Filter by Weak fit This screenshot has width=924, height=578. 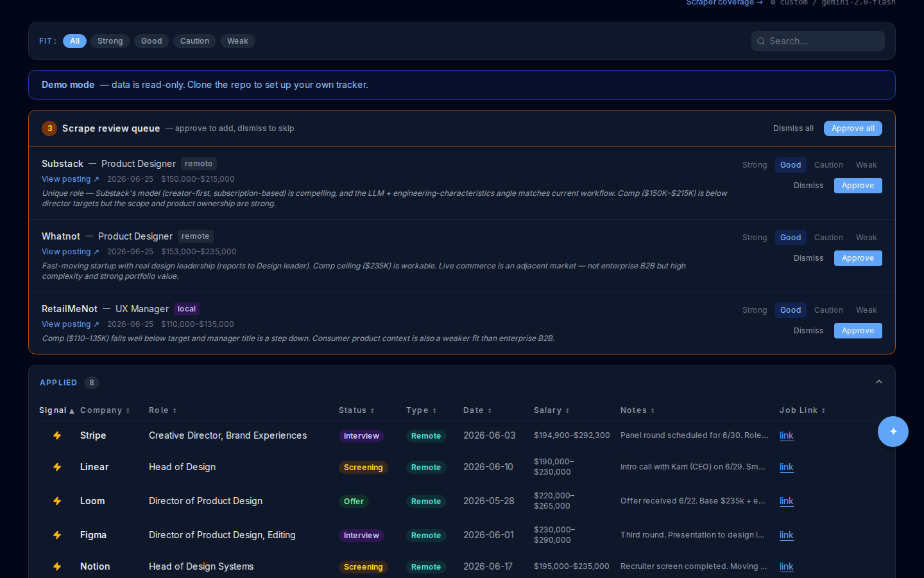237,41
